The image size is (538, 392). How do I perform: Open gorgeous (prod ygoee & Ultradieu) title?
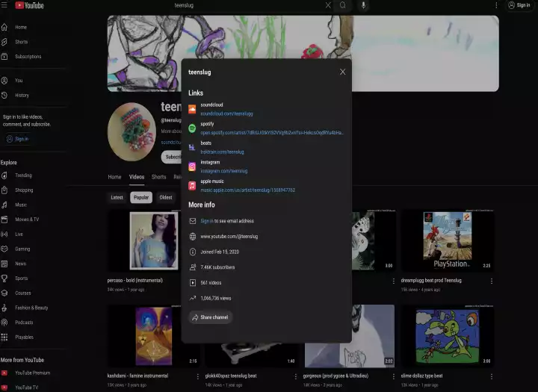coord(336,376)
